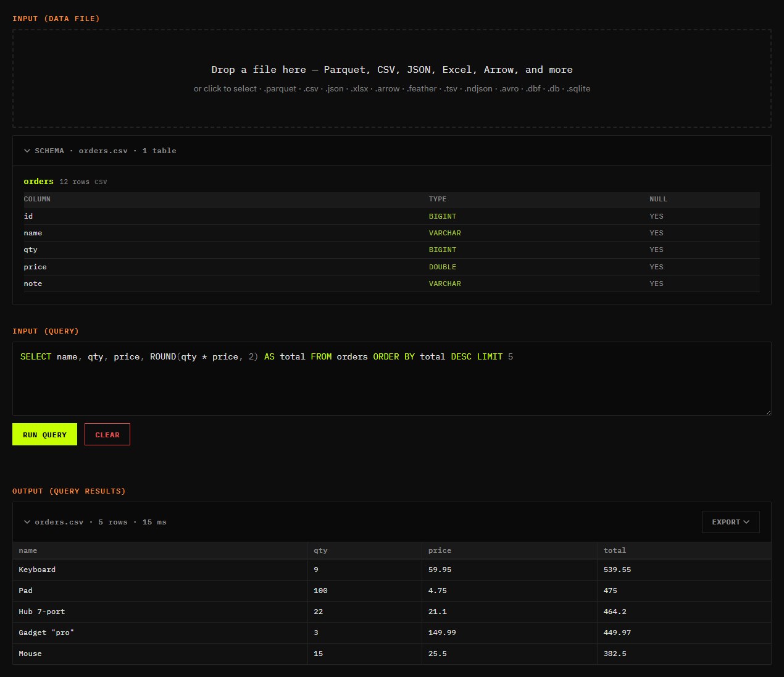This screenshot has width=784, height=677.
Task: Click the DOUBLE type of price column
Action: (443, 267)
